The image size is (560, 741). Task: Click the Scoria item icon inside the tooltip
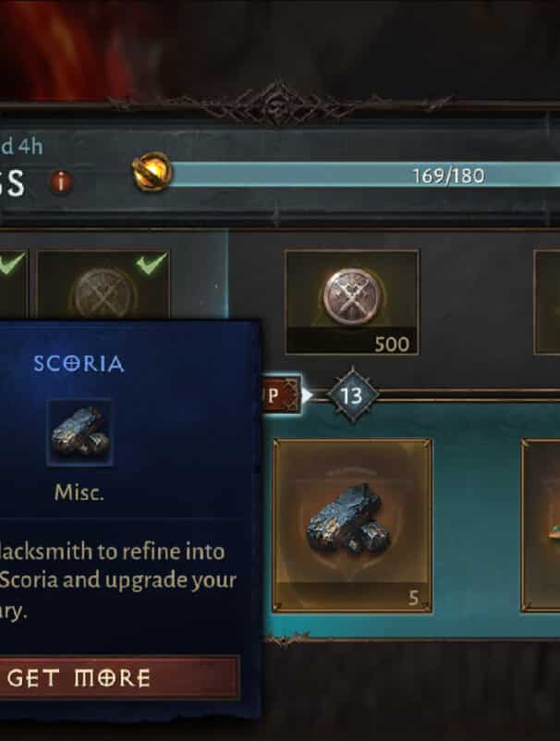[x=79, y=432]
